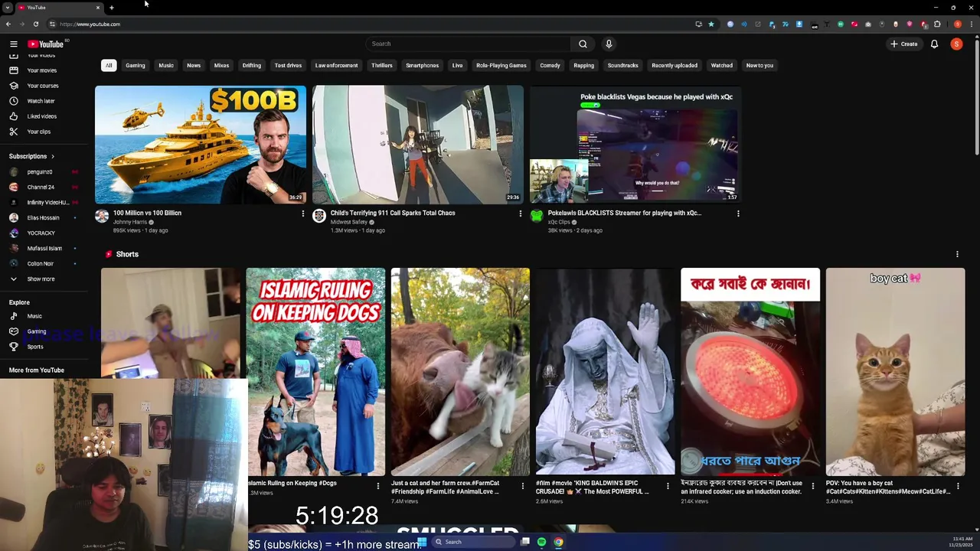This screenshot has width=980, height=551.
Task: Open options menu for 100 Million video
Action: point(303,214)
